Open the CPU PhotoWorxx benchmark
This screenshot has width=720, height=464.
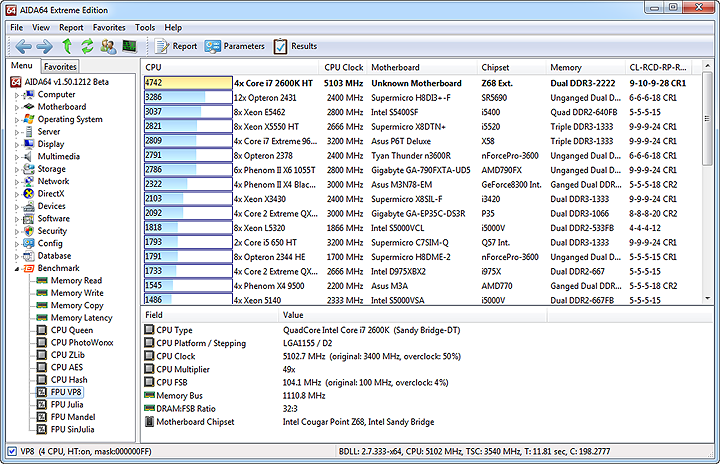point(82,342)
